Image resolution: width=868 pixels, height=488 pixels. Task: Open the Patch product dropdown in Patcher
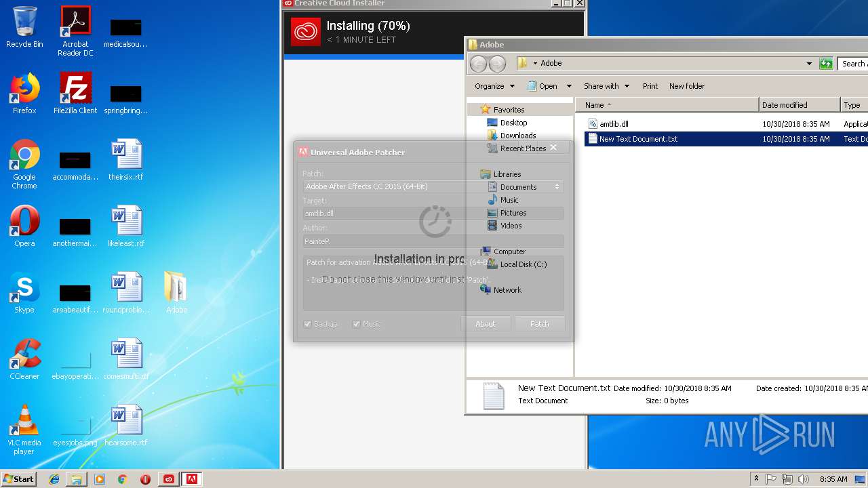pyautogui.click(x=433, y=186)
